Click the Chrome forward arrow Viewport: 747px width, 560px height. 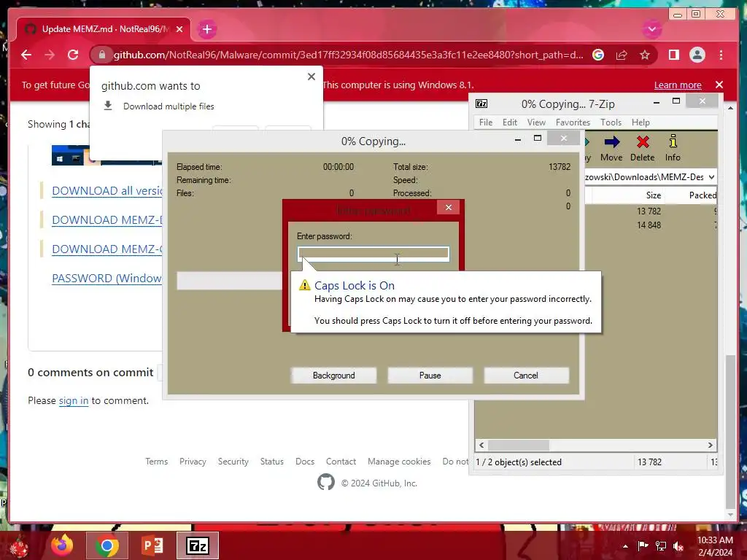point(50,55)
